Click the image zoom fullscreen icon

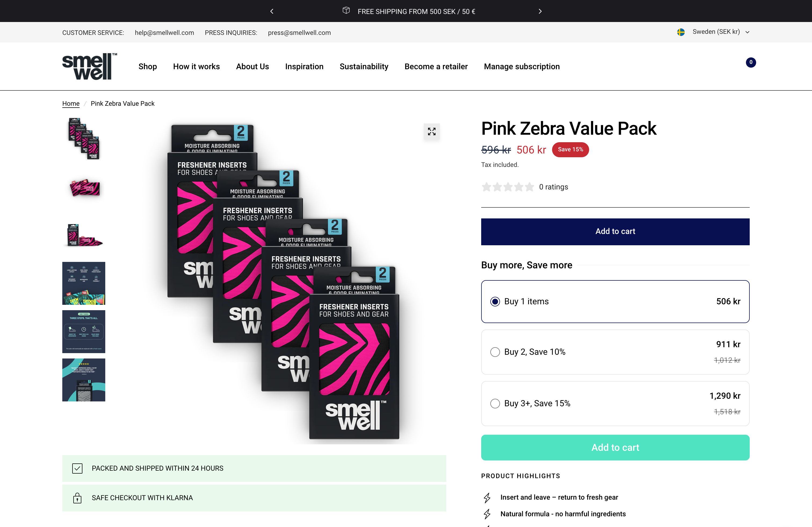tap(431, 131)
